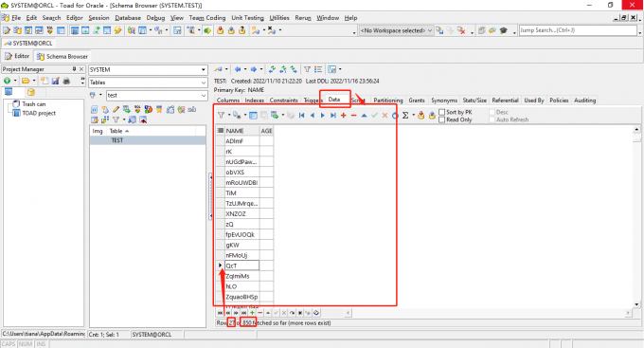Open the Session menu

click(x=99, y=18)
